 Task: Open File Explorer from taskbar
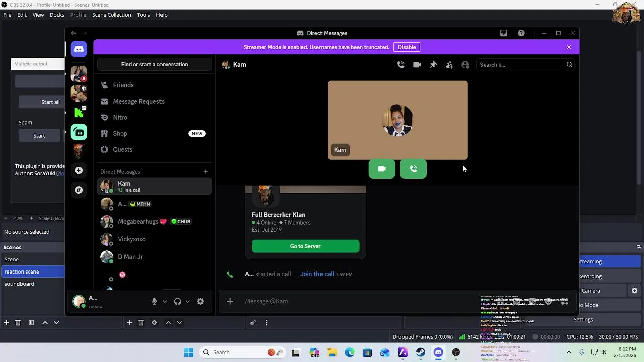[x=332, y=352]
